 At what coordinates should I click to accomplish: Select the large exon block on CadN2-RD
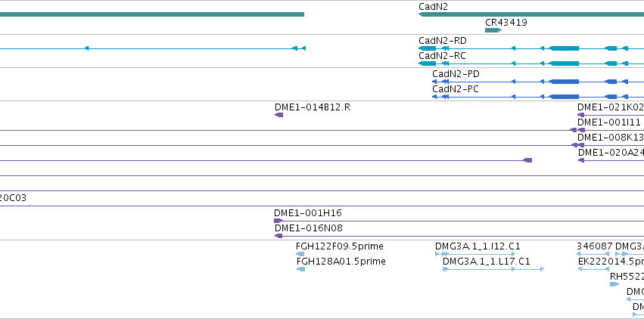tap(564, 48)
